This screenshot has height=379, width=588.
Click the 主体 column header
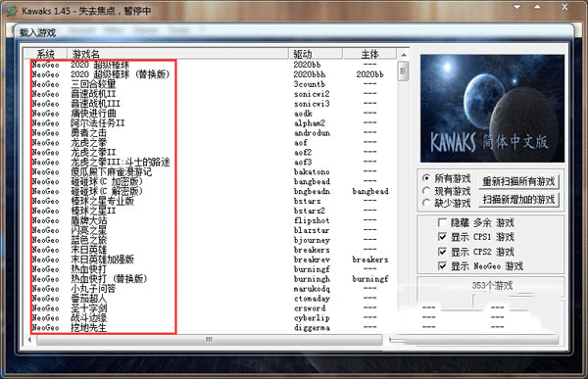[369, 54]
